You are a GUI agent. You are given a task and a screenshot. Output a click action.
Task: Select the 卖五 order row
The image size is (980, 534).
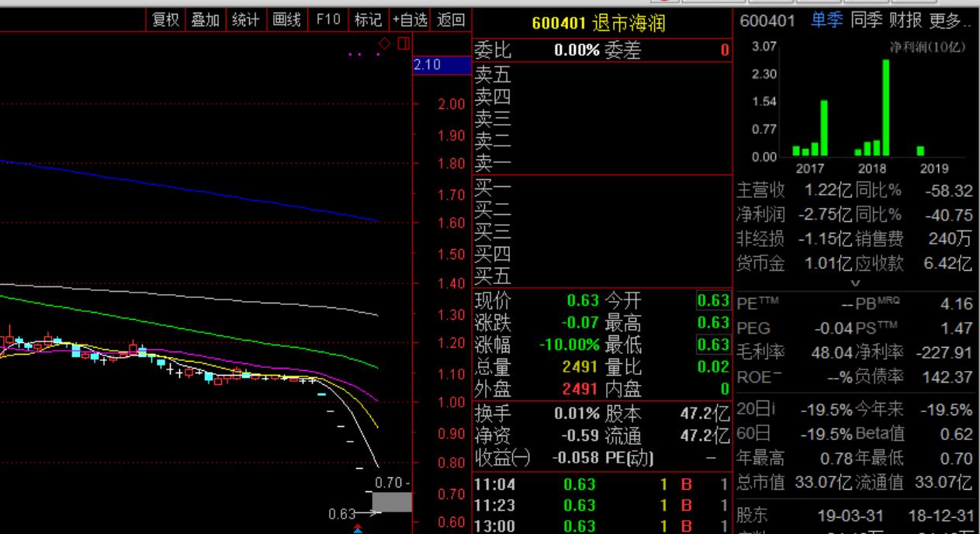point(602,75)
